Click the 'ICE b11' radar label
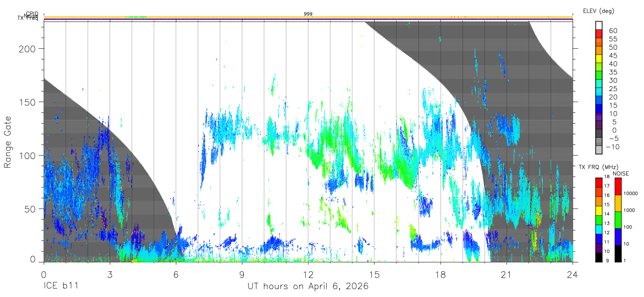 coord(62,287)
